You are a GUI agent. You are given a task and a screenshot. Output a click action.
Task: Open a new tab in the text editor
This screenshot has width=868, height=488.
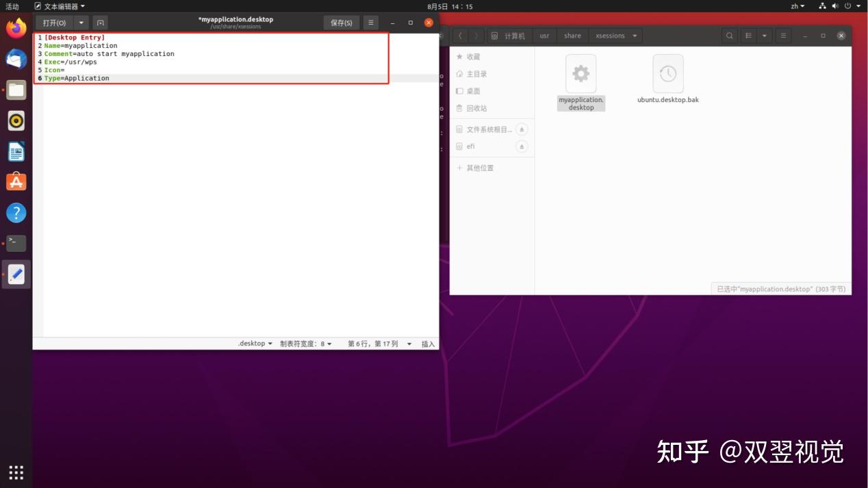(100, 23)
